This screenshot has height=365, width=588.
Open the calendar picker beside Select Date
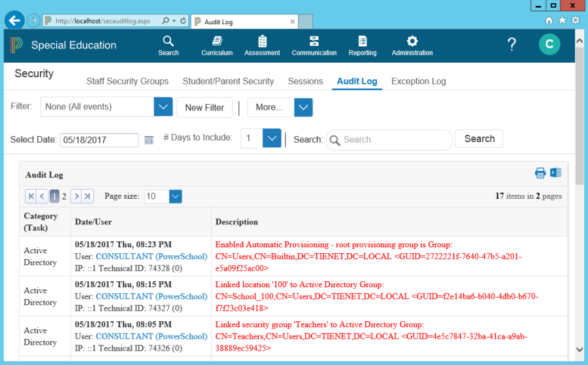point(149,140)
